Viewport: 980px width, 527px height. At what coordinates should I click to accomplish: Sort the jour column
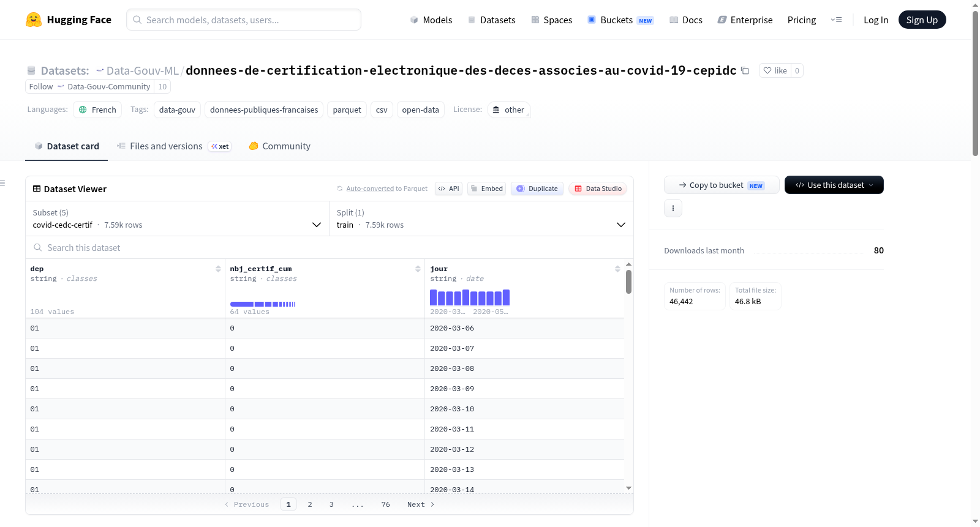(617, 269)
